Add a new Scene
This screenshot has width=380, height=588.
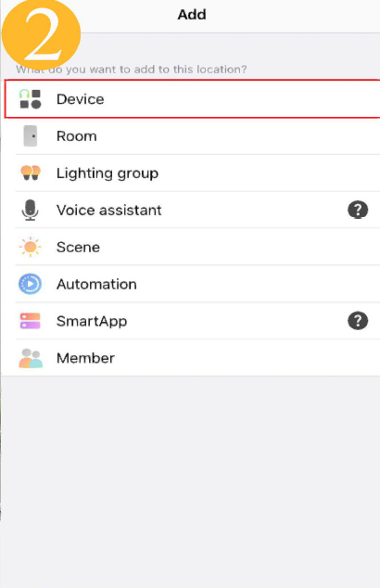[x=197, y=247]
